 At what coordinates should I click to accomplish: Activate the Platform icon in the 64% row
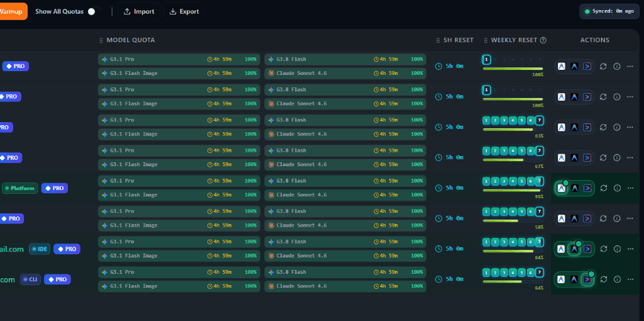pyautogui.click(x=562, y=279)
